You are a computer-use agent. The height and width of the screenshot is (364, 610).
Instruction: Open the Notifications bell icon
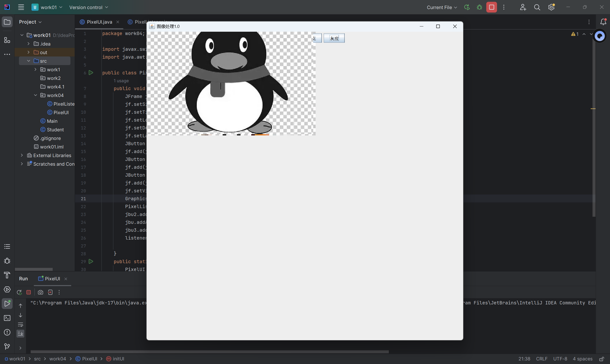click(603, 22)
